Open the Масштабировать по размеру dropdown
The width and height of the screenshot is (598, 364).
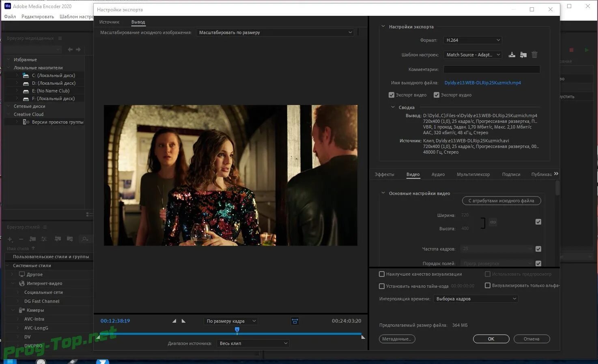tap(275, 32)
